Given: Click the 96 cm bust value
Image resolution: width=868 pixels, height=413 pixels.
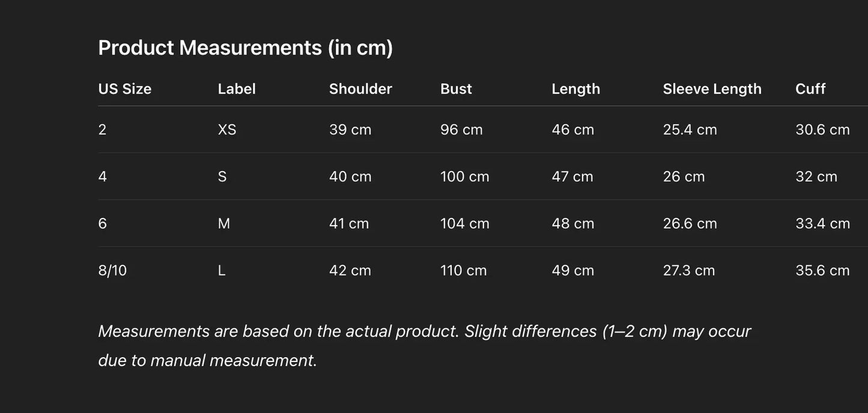Looking at the screenshot, I should click(x=461, y=130).
